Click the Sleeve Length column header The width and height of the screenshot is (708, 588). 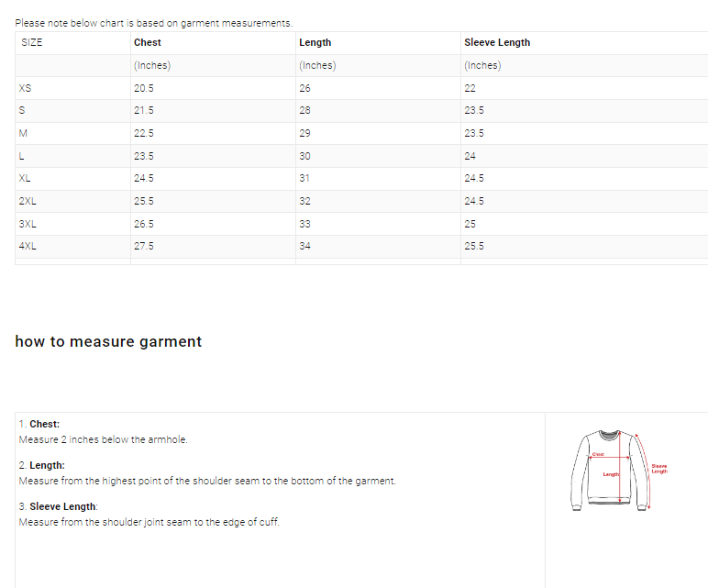496,42
